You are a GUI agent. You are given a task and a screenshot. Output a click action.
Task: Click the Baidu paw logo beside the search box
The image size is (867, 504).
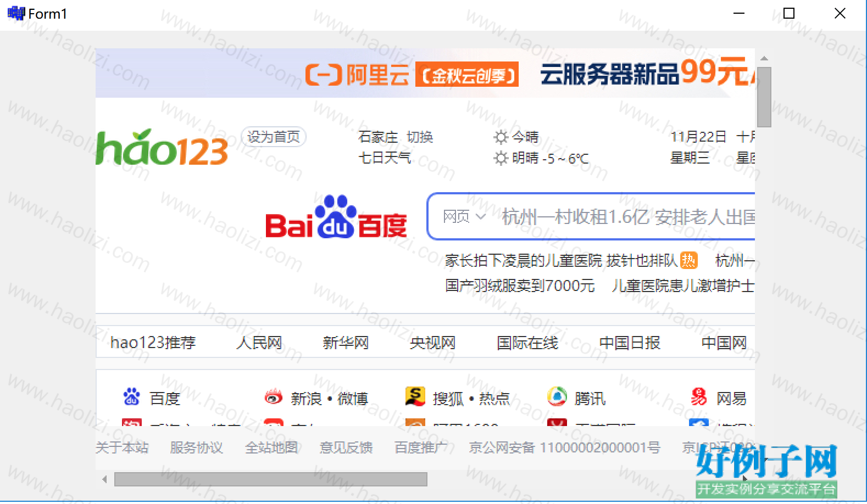pos(336,217)
